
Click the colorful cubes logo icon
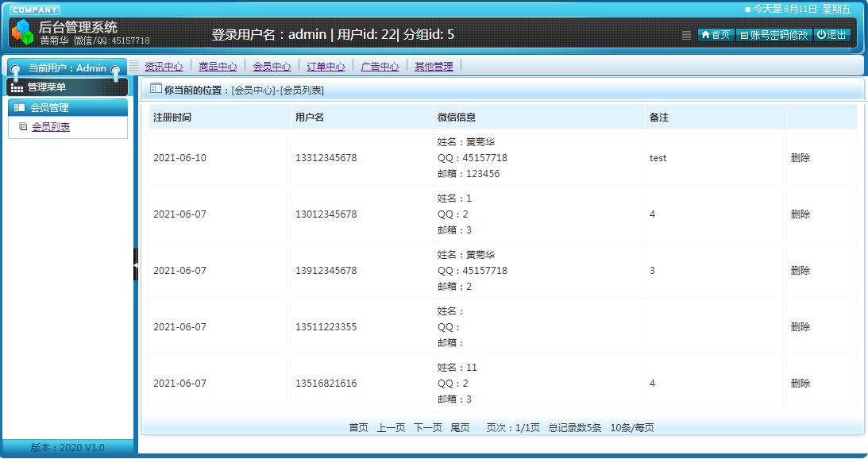coord(22,32)
